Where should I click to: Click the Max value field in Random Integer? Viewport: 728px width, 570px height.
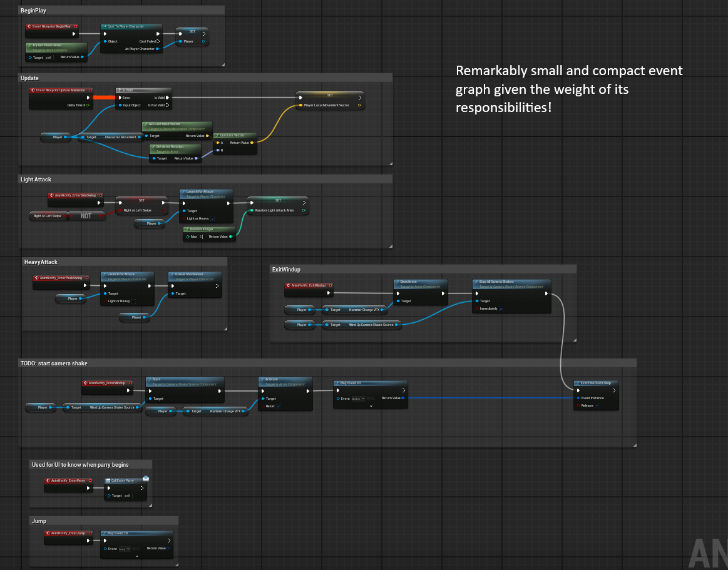click(x=201, y=237)
